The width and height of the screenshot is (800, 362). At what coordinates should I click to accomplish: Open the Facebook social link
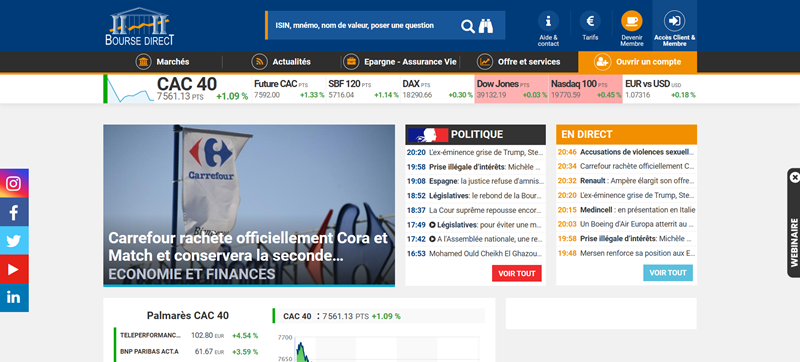point(14,212)
